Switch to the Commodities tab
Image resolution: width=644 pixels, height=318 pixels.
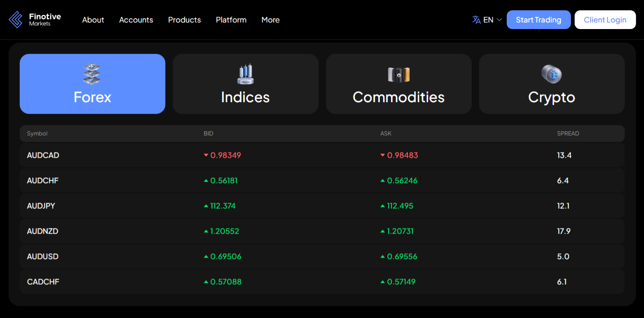(399, 84)
